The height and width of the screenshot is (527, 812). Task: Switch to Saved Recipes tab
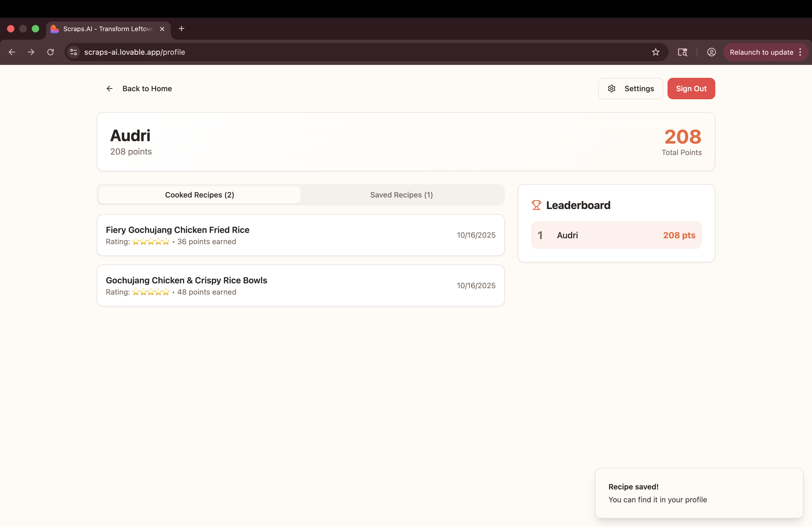(x=401, y=195)
